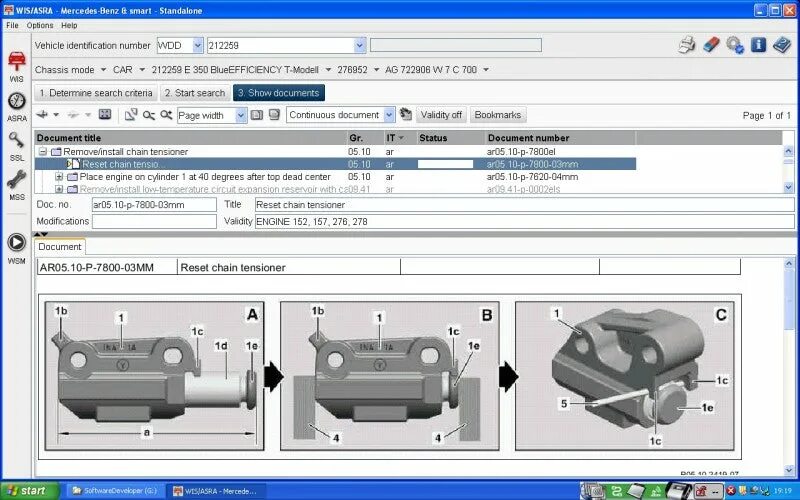This screenshot has width=800, height=500.
Task: Toggle full screen view icon
Action: point(105,114)
